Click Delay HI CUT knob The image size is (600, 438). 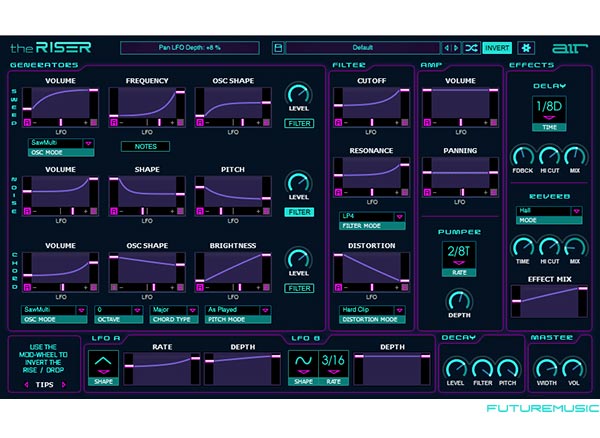(x=549, y=156)
